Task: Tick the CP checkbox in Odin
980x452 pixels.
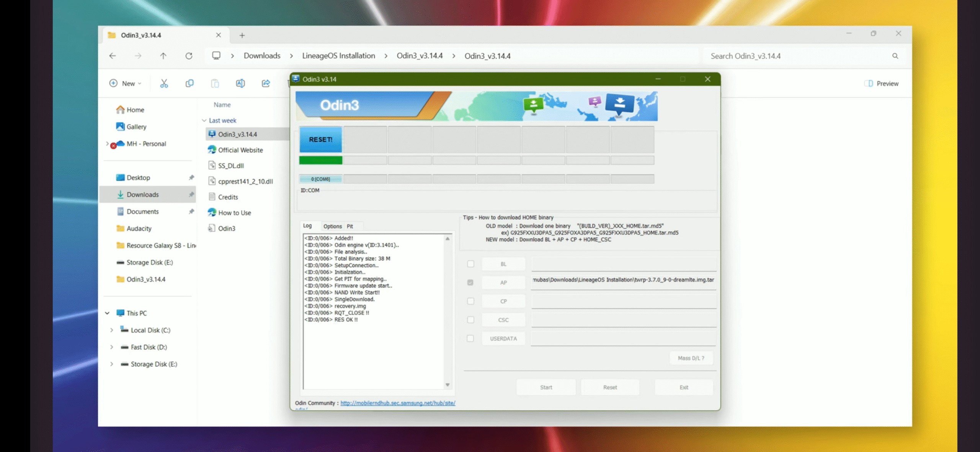Action: click(x=470, y=301)
